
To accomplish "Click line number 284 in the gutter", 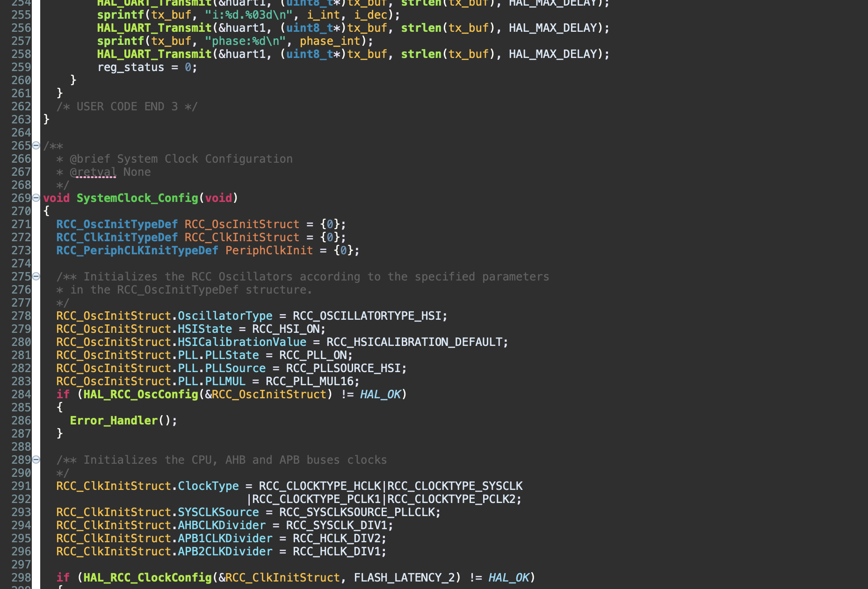I will [x=21, y=395].
